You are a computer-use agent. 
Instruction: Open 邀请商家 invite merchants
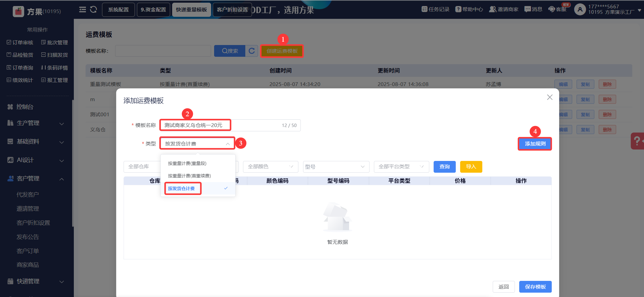pyautogui.click(x=504, y=9)
